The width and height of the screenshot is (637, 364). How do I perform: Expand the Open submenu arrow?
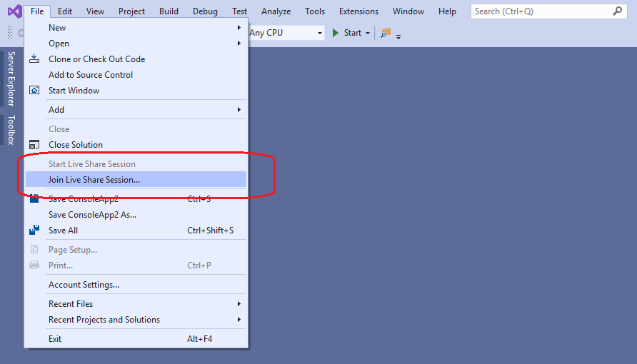(239, 43)
